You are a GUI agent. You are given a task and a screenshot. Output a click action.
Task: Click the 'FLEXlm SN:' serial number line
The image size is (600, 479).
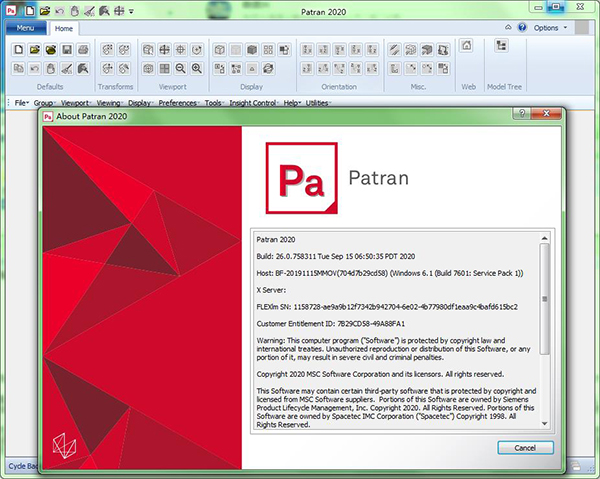pos(387,307)
